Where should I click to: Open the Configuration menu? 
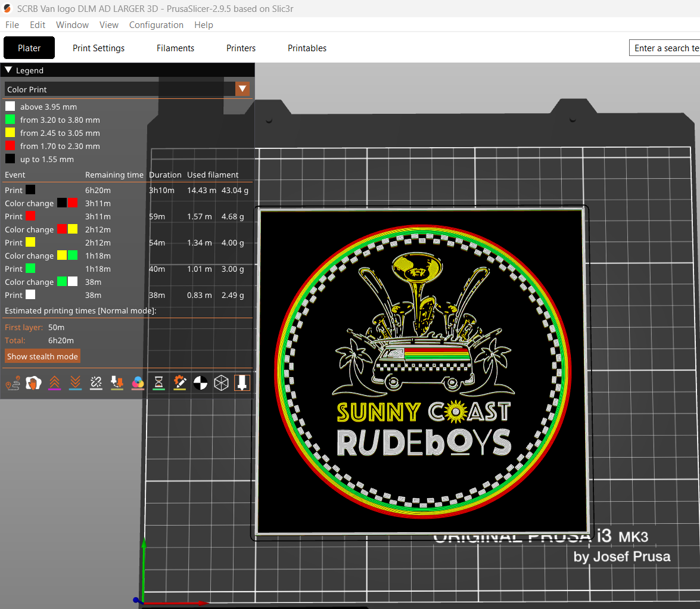point(156,25)
